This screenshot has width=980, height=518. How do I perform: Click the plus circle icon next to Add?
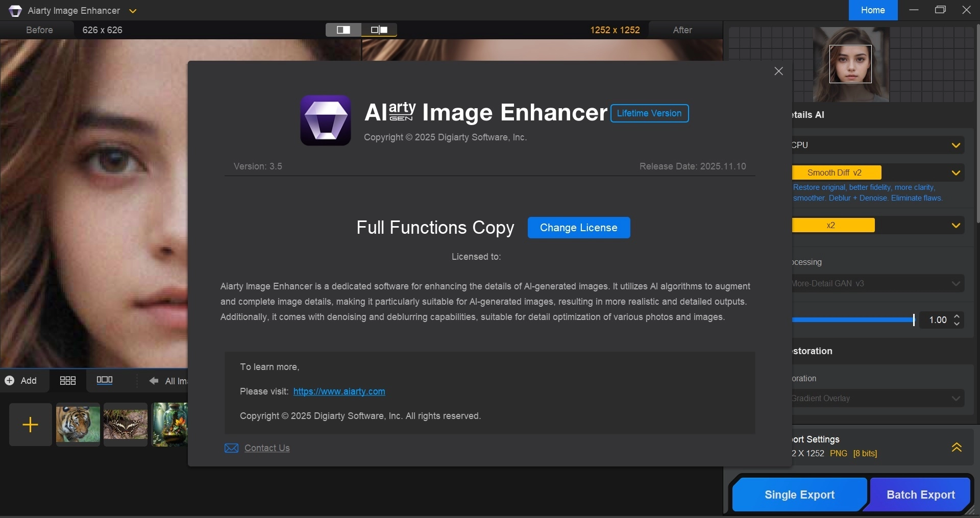(9, 381)
